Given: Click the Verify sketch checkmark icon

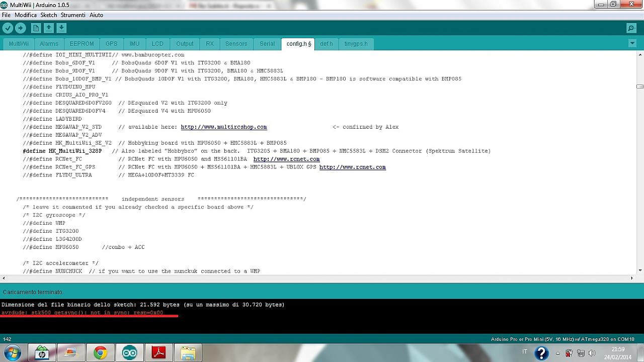Looking at the screenshot, I should coord(8,28).
